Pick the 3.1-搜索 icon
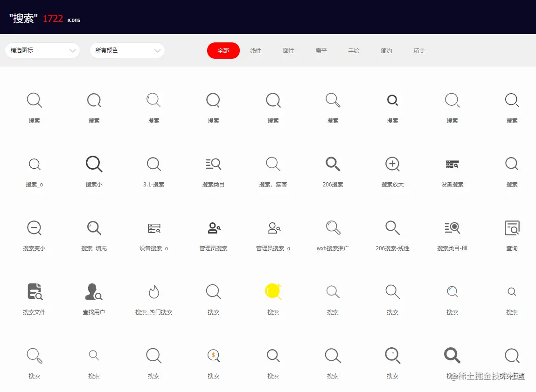536x392 pixels. [154, 164]
